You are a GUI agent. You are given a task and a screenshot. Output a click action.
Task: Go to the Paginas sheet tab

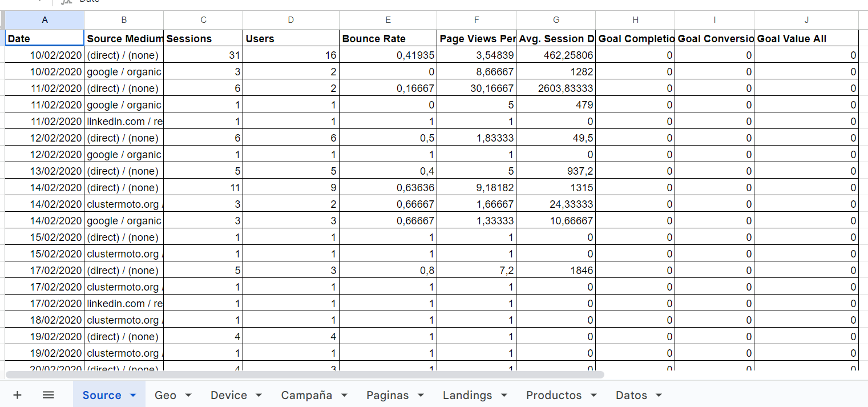[x=387, y=395]
